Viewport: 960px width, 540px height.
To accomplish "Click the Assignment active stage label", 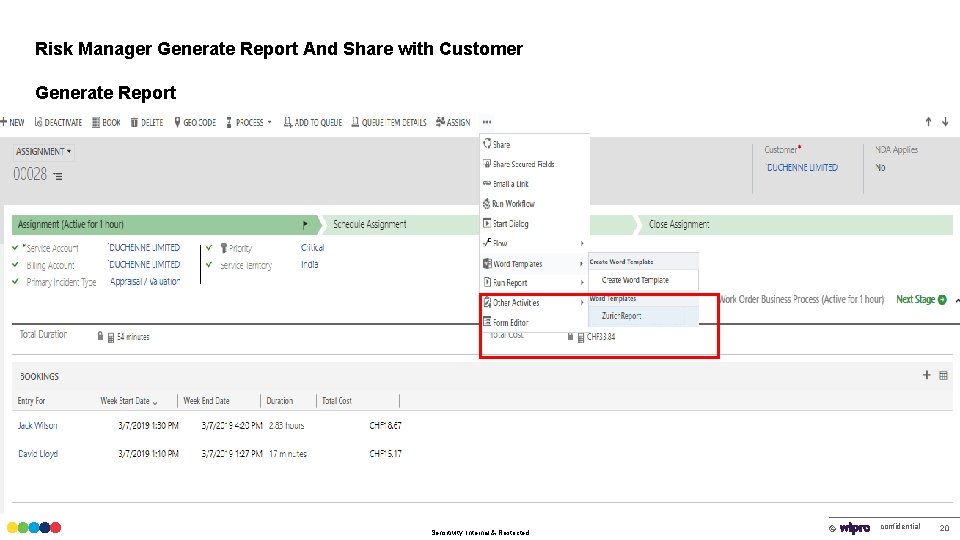I will coord(70,225).
